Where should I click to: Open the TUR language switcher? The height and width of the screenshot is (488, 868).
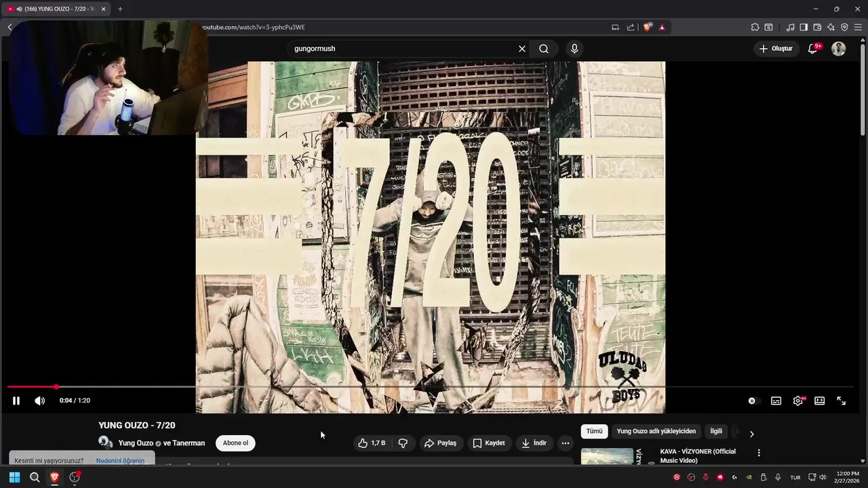tap(795, 477)
